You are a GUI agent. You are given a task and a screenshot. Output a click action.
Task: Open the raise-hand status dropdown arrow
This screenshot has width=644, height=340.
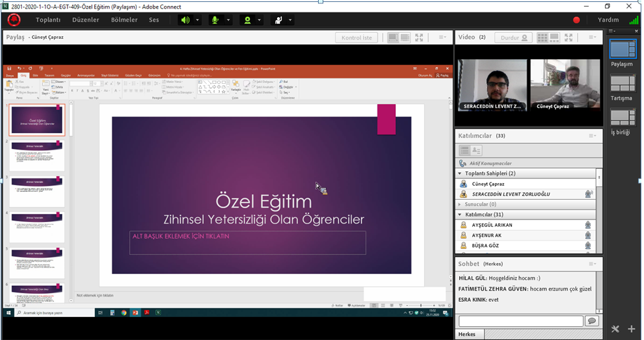(x=291, y=20)
